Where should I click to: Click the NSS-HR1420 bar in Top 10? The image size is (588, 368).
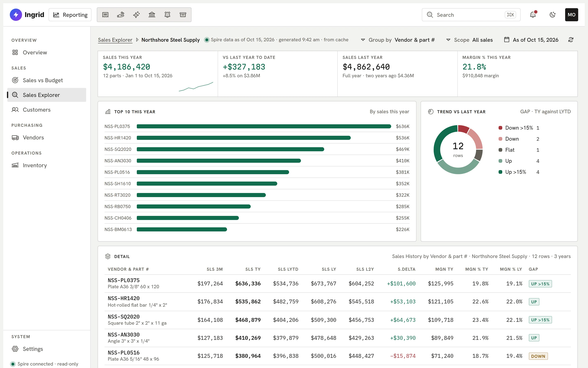coord(244,138)
